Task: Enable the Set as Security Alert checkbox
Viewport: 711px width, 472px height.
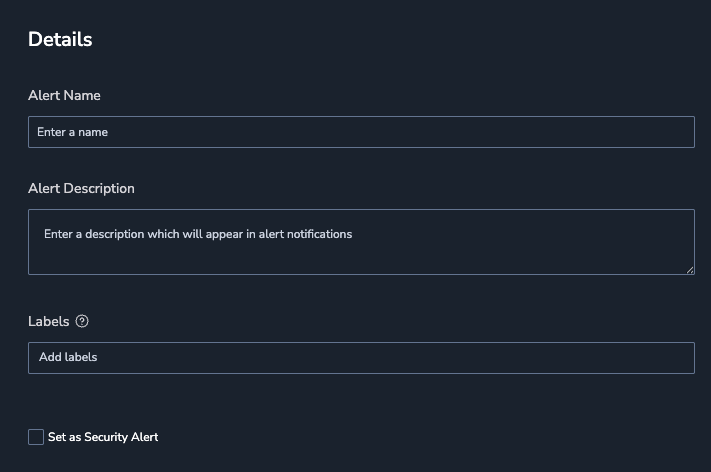Action: point(36,437)
